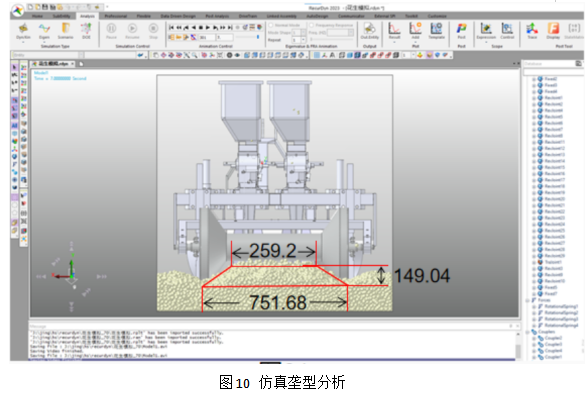Open the Data Driven Design tab
This screenshot has width=587, height=396.
tap(178, 16)
